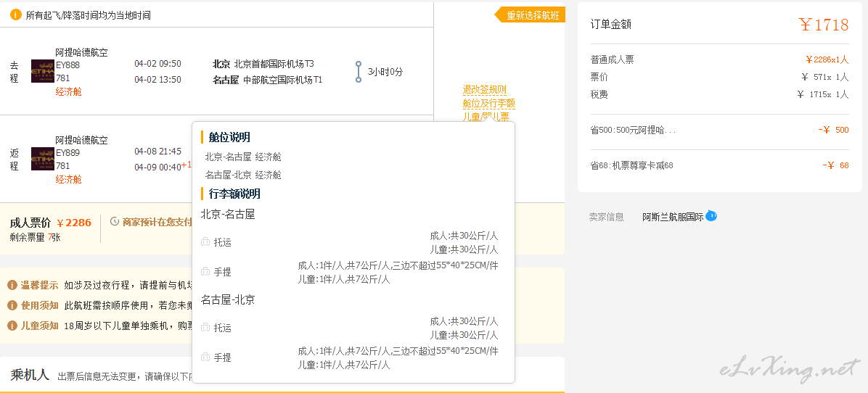The width and height of the screenshot is (868, 393).
Task: Click the Etihad logo on the outbound flight
Action: pyautogui.click(x=43, y=71)
